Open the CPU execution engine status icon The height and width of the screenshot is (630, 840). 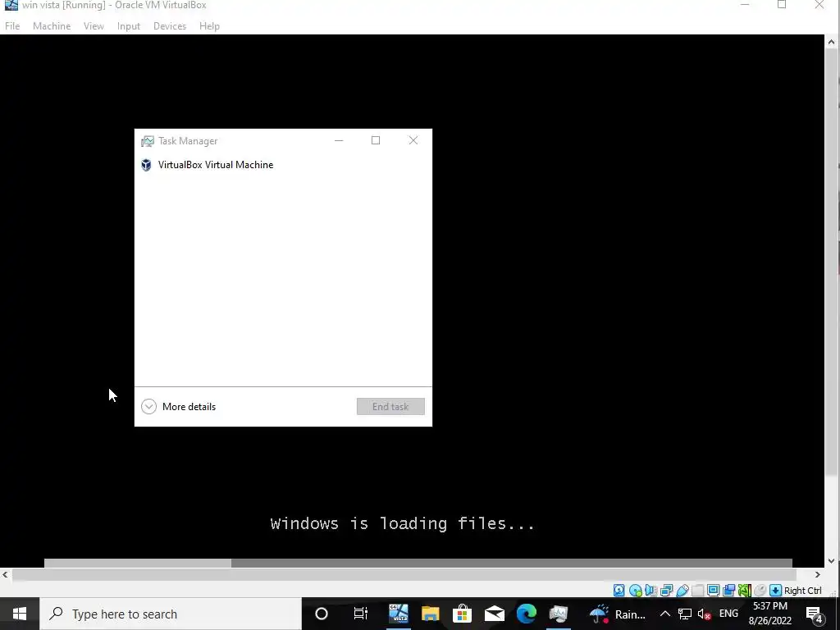click(744, 591)
